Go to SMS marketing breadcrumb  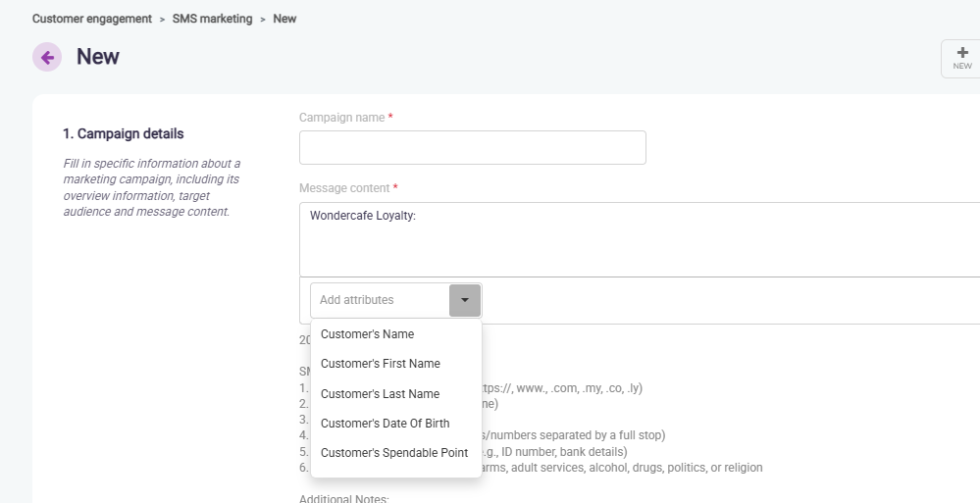(x=212, y=19)
